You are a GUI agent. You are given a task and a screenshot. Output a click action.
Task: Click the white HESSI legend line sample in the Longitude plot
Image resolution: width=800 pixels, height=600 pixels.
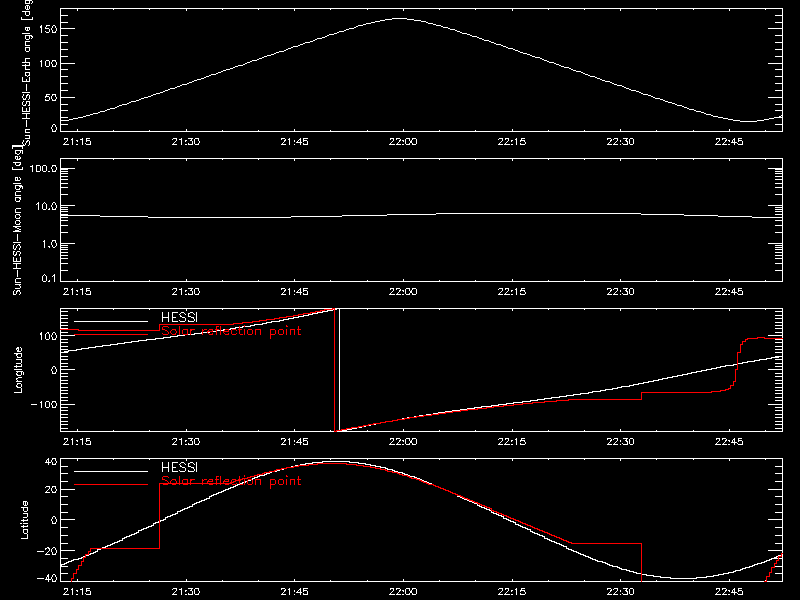pos(111,321)
